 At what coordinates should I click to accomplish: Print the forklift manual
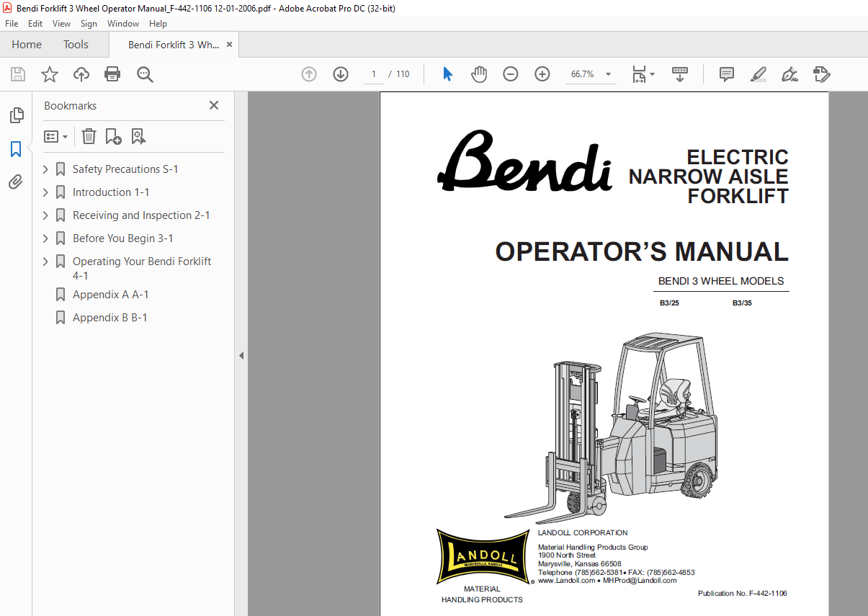point(112,74)
